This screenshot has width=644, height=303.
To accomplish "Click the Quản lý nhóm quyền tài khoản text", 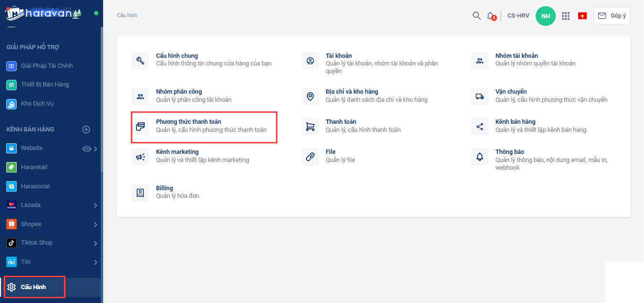I will pyautogui.click(x=536, y=64).
